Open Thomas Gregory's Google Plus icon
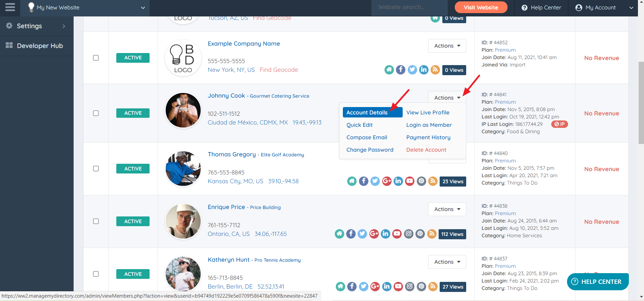 click(x=387, y=181)
